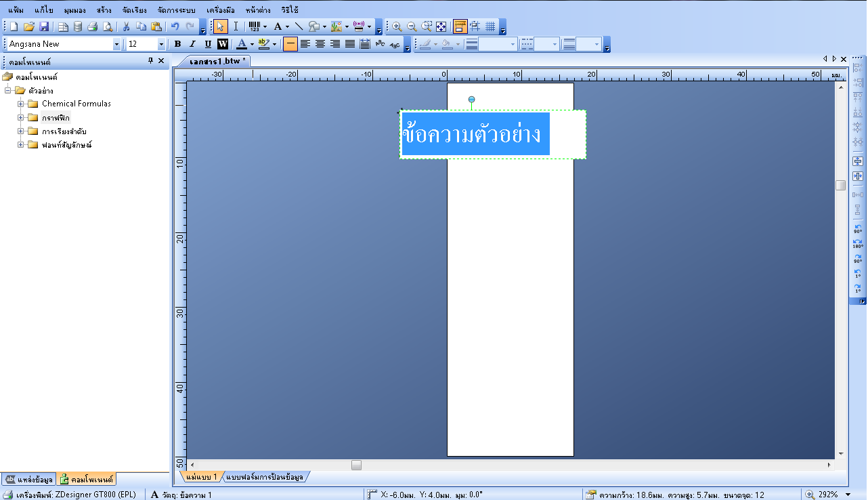868x500 pixels.
Task: Open the font size 12 dropdown
Action: coord(161,44)
